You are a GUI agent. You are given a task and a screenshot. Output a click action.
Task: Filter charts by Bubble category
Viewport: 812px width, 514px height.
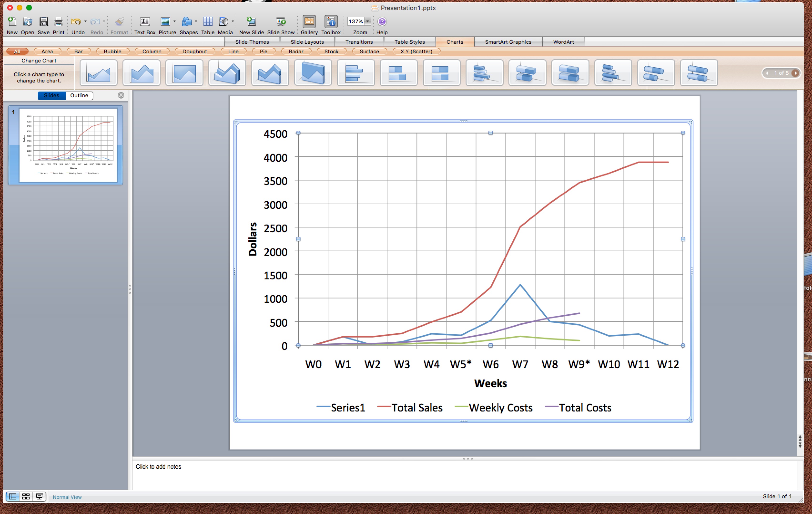(x=113, y=51)
